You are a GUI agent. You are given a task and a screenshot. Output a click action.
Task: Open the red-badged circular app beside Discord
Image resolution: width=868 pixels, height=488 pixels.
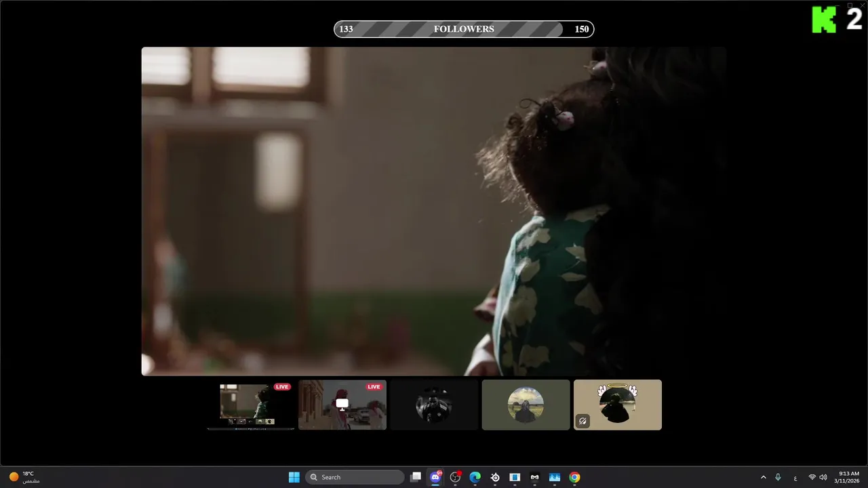click(455, 477)
